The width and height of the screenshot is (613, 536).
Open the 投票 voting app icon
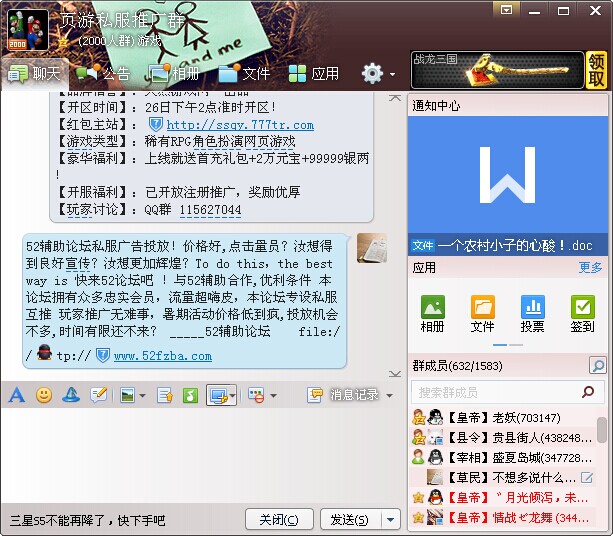point(532,314)
